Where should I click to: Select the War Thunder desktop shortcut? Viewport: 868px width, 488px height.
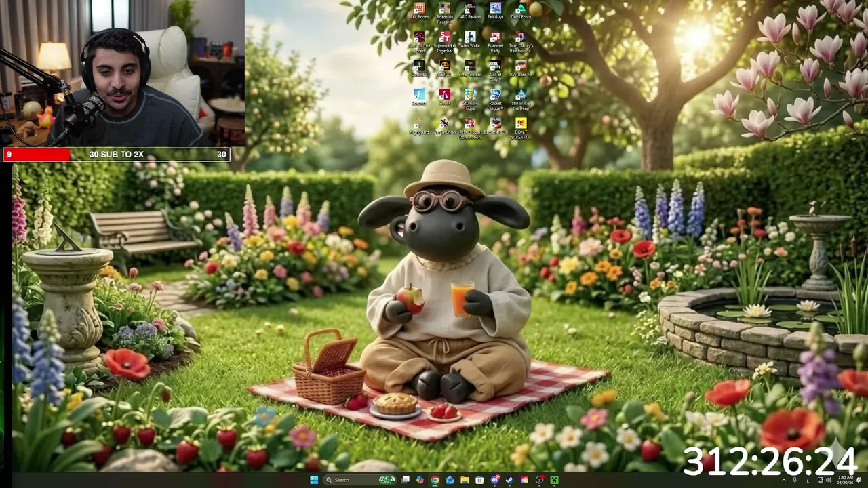point(444,126)
